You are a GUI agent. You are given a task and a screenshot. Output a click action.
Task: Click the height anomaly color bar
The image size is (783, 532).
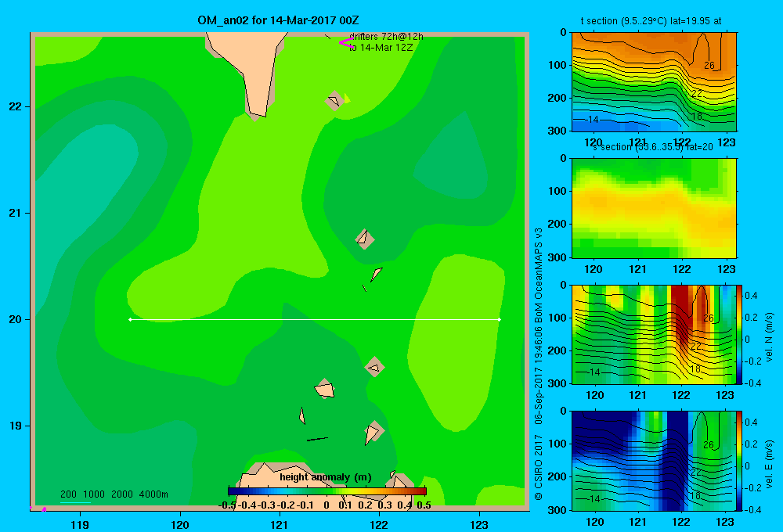tap(327, 491)
